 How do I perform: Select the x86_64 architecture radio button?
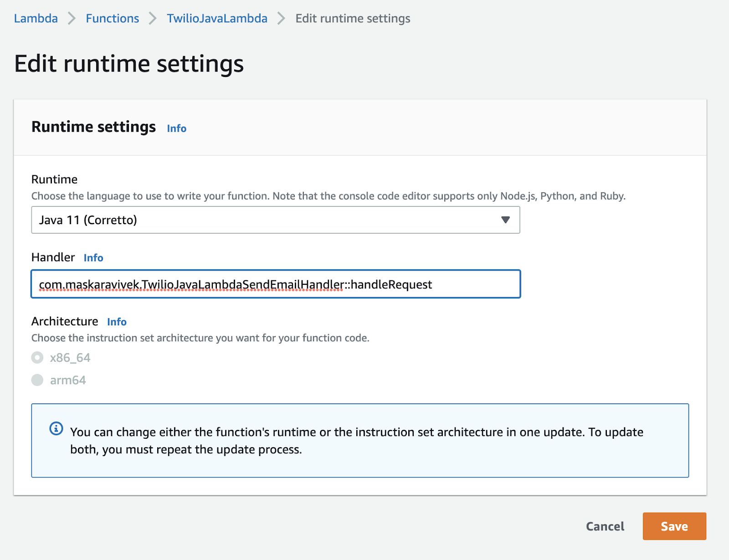37,358
